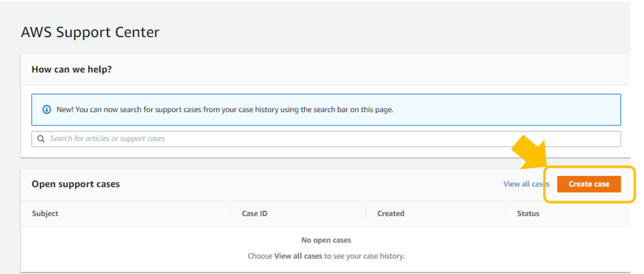Click the magnifier icon in the search bar
Image resolution: width=644 pixels, height=274 pixels.
coord(41,139)
